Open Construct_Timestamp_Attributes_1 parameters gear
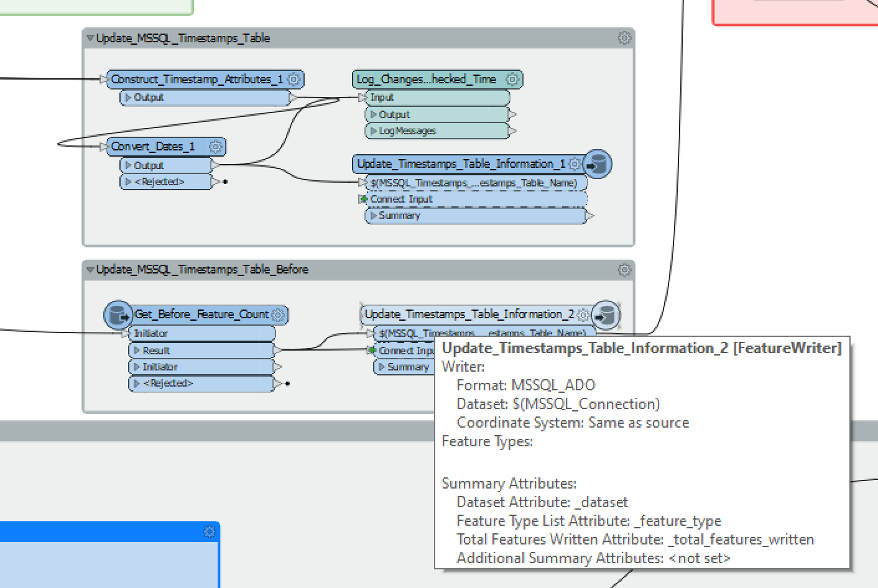The height and width of the screenshot is (588, 878). coord(294,79)
